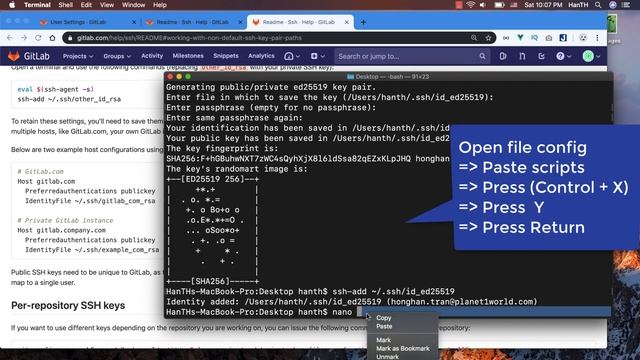Click the browser home icon

[x=52, y=38]
